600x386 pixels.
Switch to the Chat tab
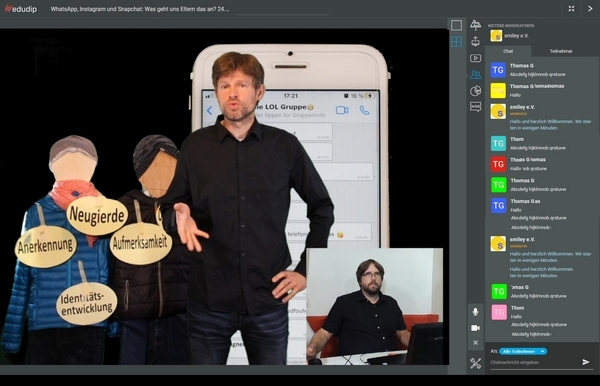(508, 51)
